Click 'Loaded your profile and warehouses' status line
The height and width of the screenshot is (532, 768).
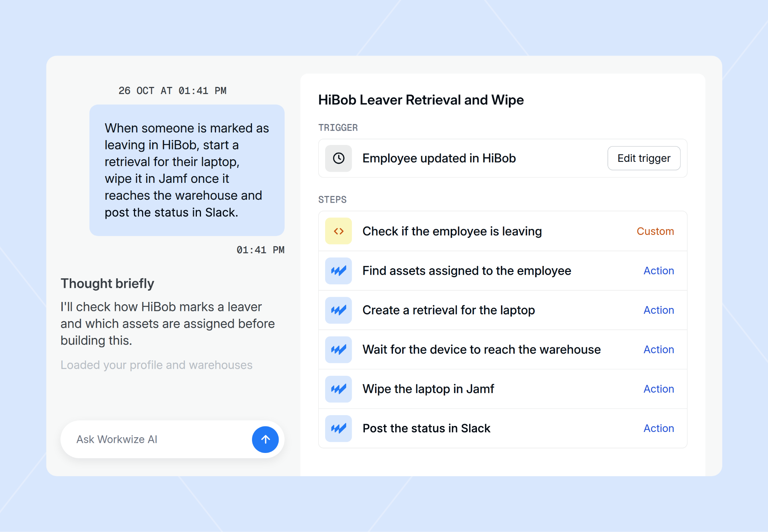click(156, 365)
